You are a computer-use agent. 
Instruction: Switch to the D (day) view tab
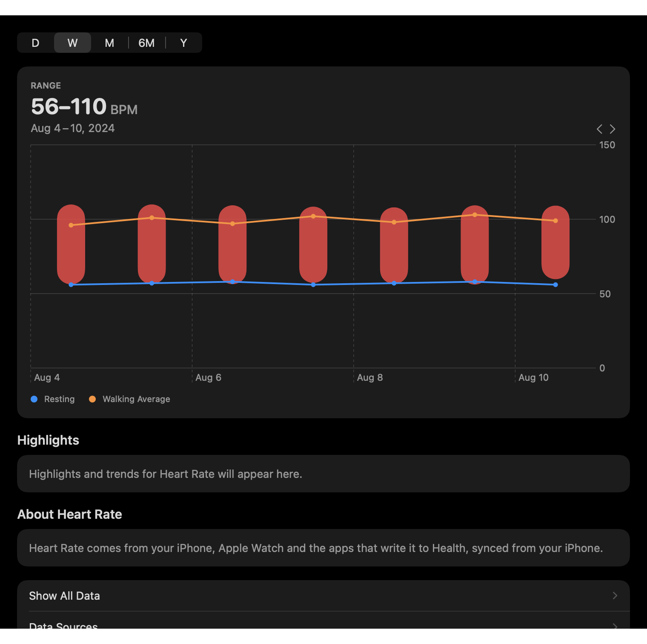tap(36, 43)
